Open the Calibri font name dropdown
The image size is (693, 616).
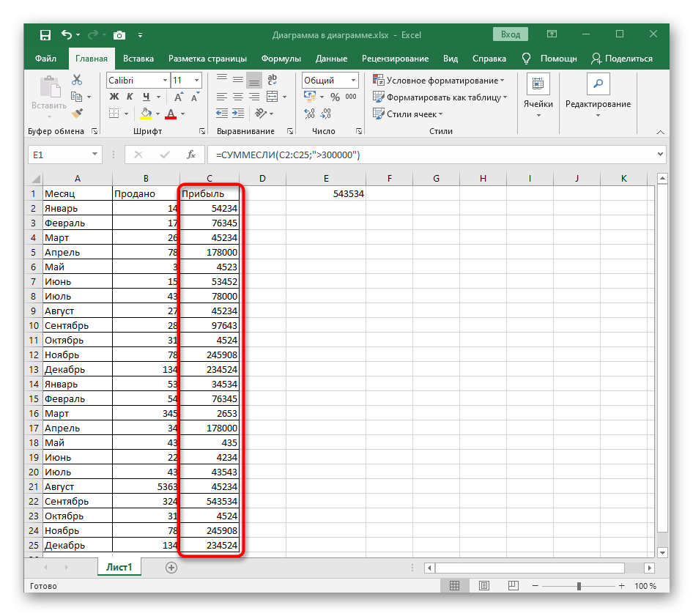click(165, 81)
